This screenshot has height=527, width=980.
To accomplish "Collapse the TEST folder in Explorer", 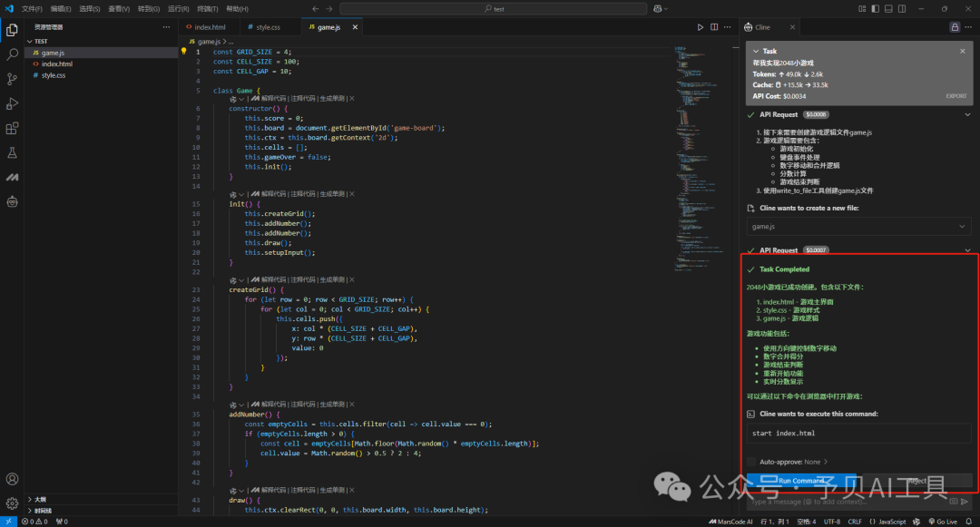I will point(29,41).
